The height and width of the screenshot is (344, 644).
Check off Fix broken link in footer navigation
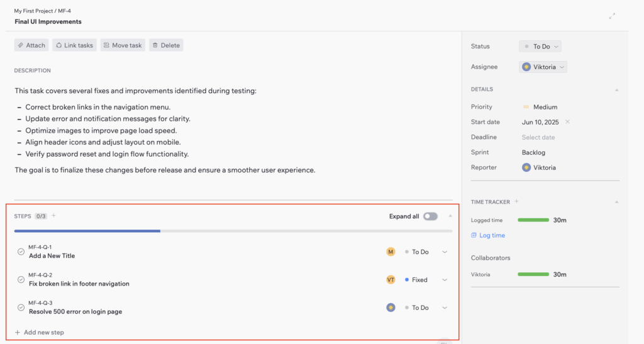(21, 280)
